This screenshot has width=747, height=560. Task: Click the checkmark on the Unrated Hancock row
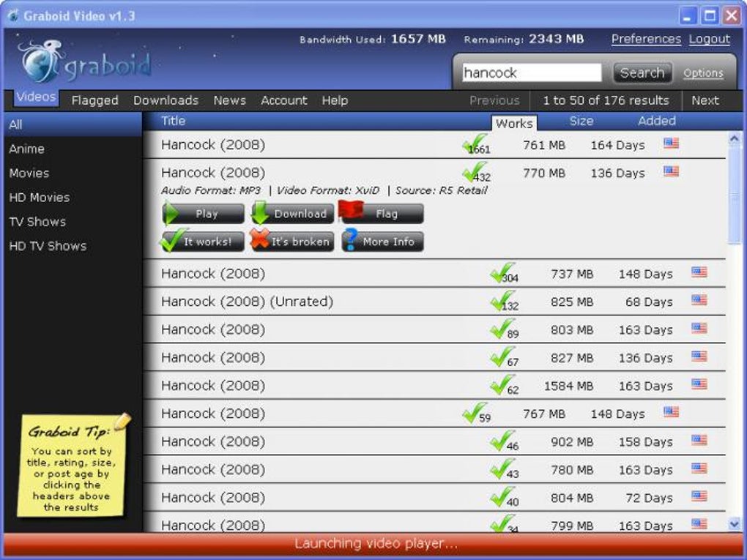point(504,301)
